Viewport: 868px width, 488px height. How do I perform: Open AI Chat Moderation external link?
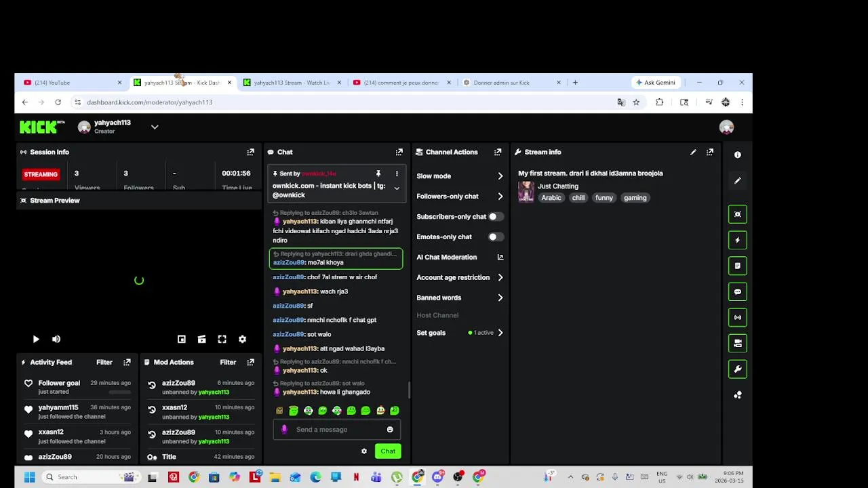[500, 257]
